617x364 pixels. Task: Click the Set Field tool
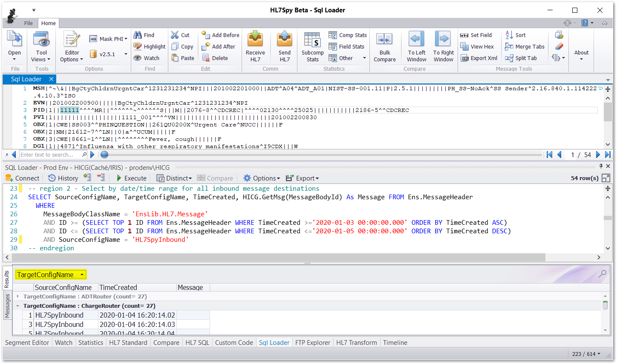click(476, 35)
